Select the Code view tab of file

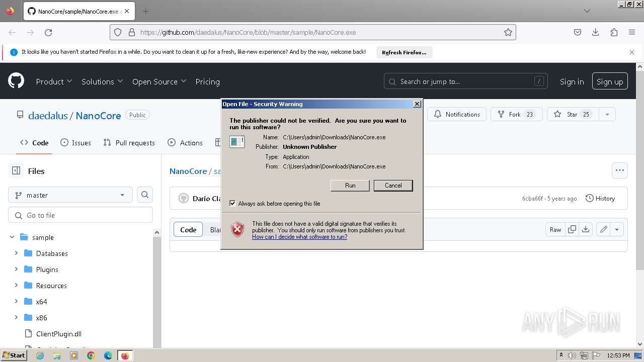(x=188, y=229)
